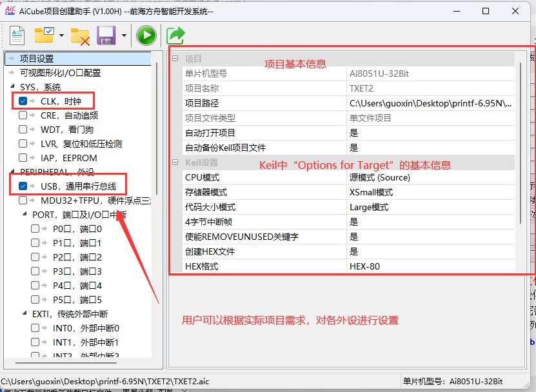Click CPU模式 value 源模式 (Source)
This screenshot has height=392, width=536.
(x=431, y=177)
